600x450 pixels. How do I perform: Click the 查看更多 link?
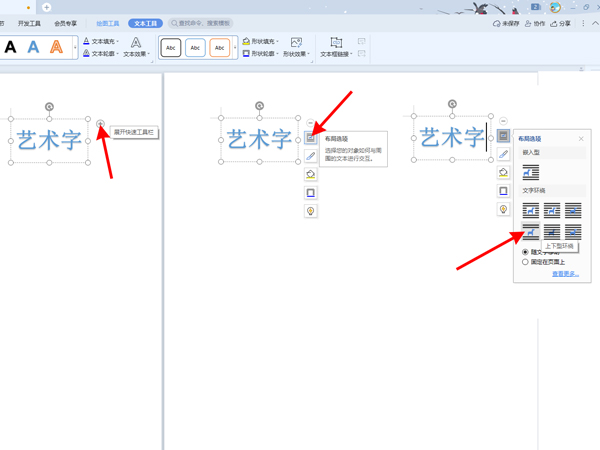point(565,274)
